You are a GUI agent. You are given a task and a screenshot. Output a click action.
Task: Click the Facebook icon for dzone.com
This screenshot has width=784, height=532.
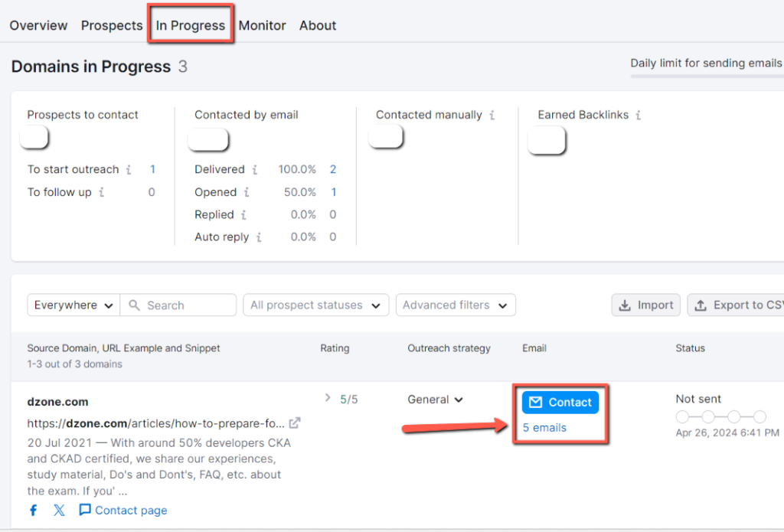[32, 510]
